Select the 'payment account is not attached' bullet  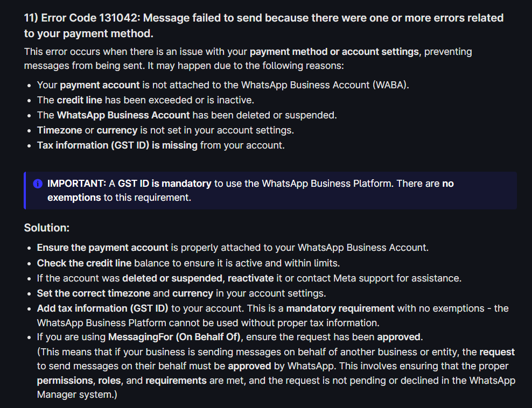pos(223,85)
